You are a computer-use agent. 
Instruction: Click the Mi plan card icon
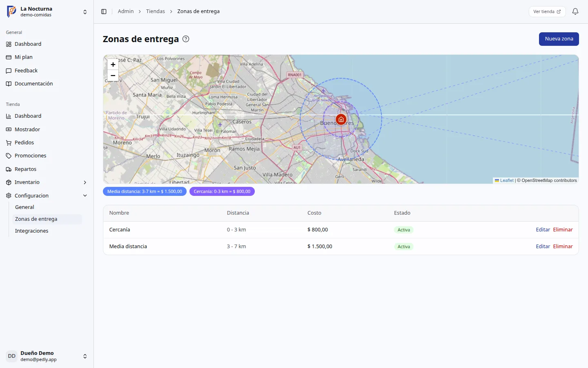pos(9,57)
